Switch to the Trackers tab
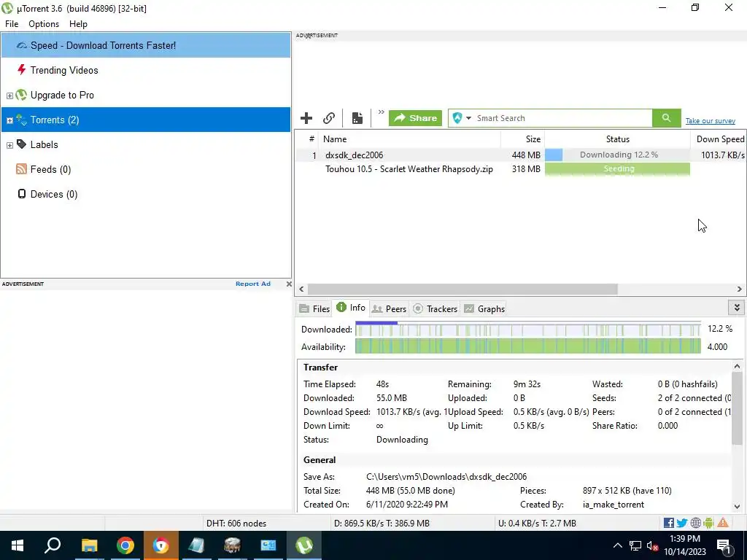The width and height of the screenshot is (747, 560). click(435, 308)
